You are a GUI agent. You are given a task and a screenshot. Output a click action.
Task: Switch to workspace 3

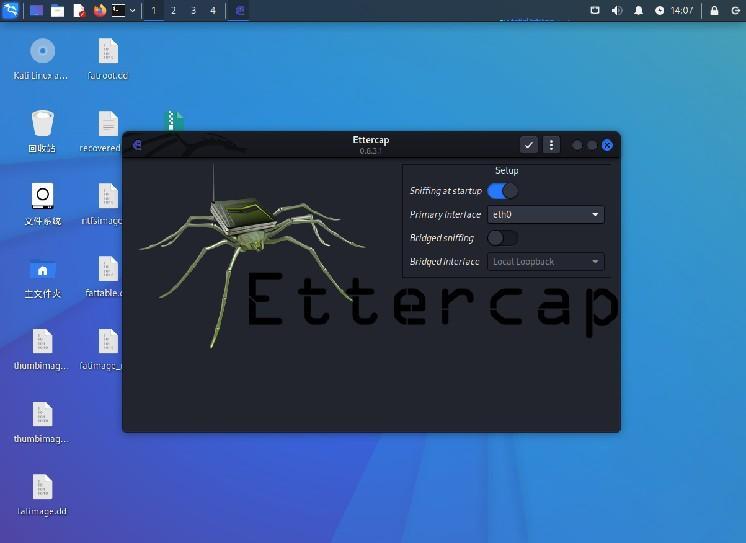click(193, 10)
